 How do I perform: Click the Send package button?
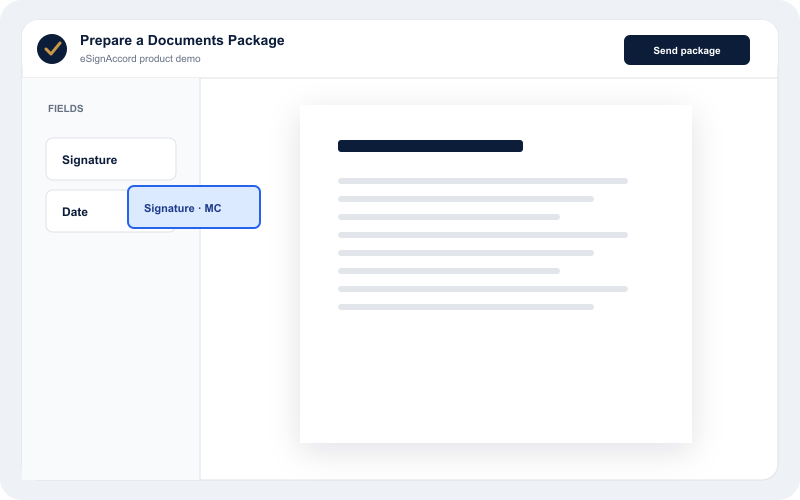tap(687, 50)
